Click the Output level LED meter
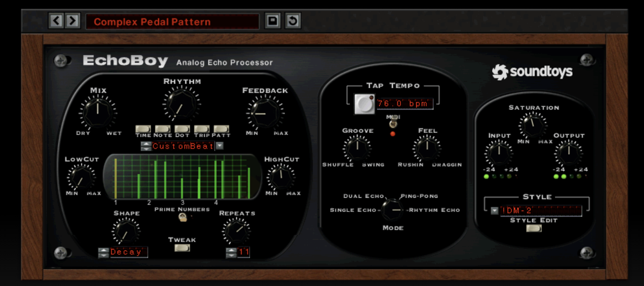Screen dimensions: 644x286 pos(570,176)
